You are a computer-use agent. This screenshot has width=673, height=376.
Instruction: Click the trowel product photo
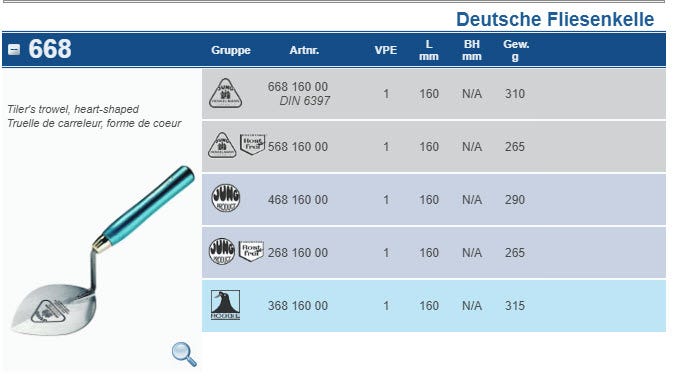[102, 251]
